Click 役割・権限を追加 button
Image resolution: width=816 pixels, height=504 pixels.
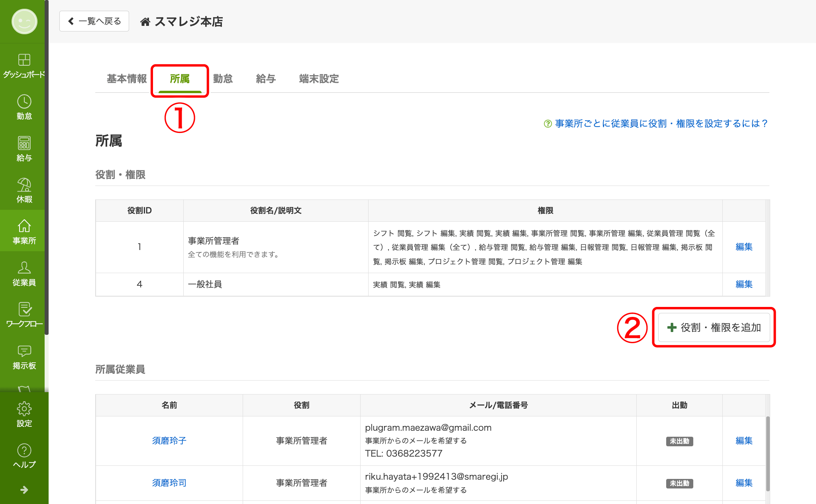tap(714, 327)
